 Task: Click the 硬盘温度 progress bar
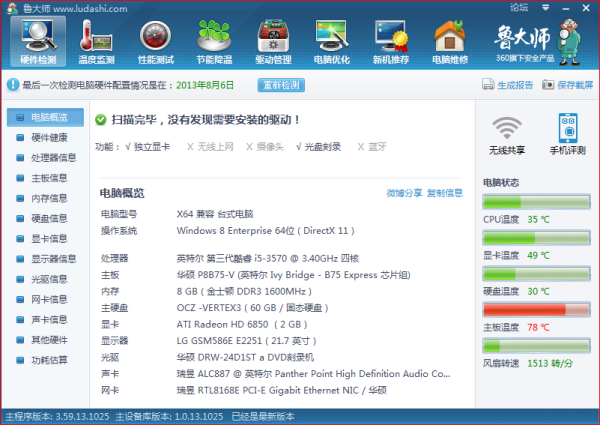click(x=536, y=274)
